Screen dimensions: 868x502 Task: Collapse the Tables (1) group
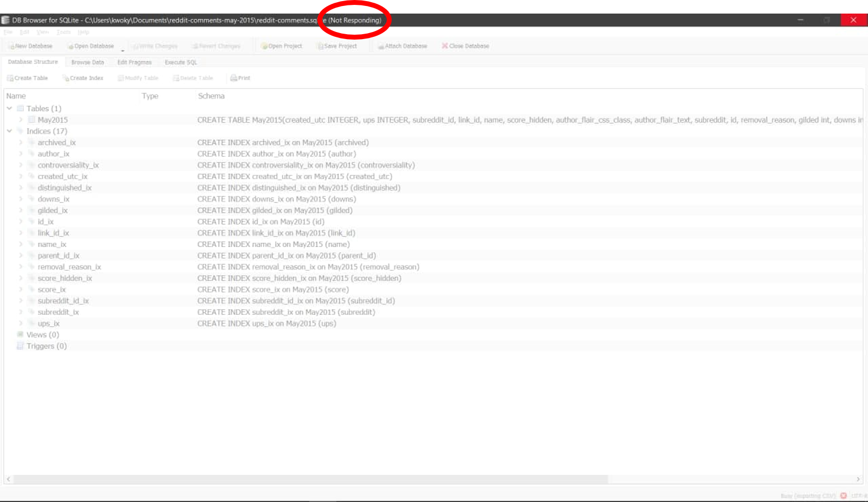(9, 109)
